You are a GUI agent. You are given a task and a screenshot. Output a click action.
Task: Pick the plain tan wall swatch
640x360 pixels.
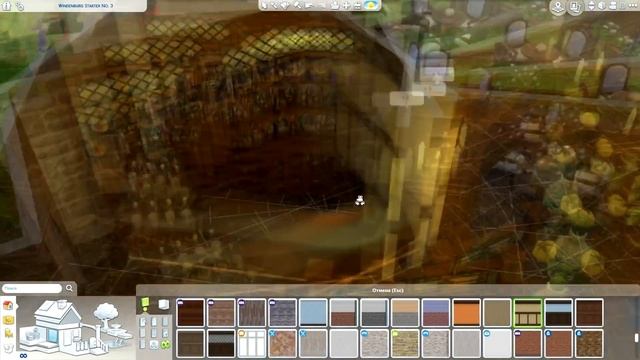tap(497, 313)
